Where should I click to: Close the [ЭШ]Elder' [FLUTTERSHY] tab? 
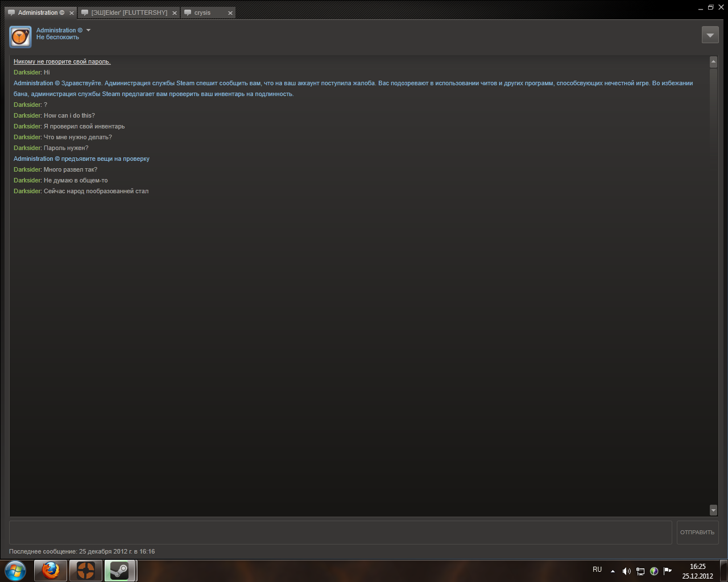174,13
